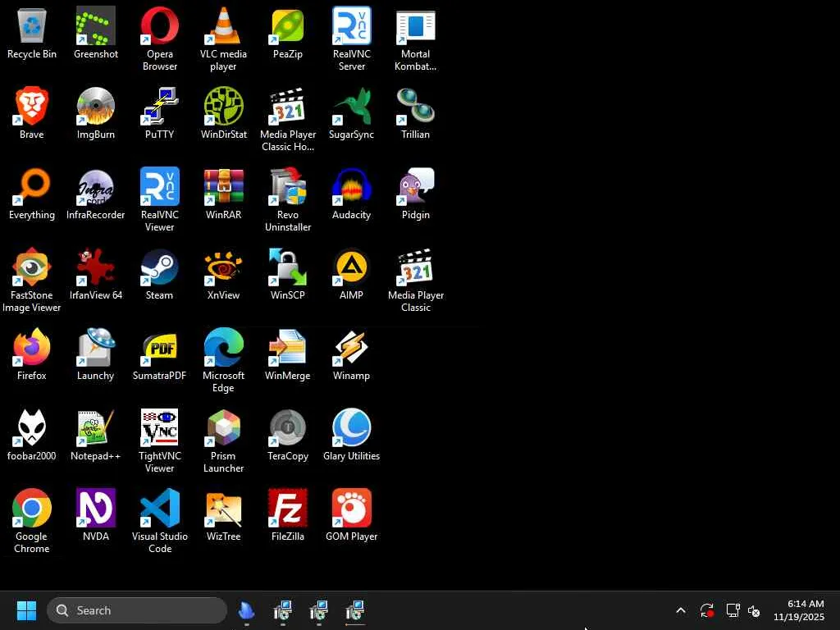Image resolution: width=840 pixels, height=630 pixels.
Task: Click the sync status tray icon
Action: (x=706, y=610)
